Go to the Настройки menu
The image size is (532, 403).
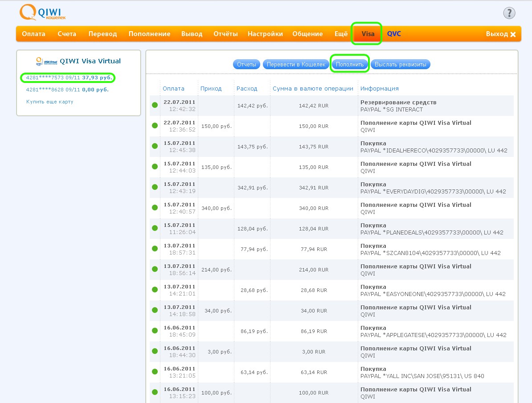(x=265, y=34)
